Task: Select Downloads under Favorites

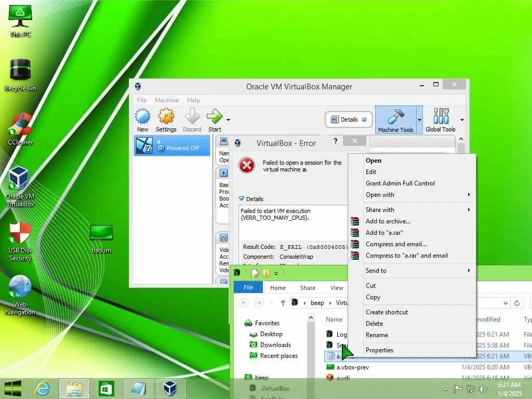Action: pyautogui.click(x=275, y=345)
